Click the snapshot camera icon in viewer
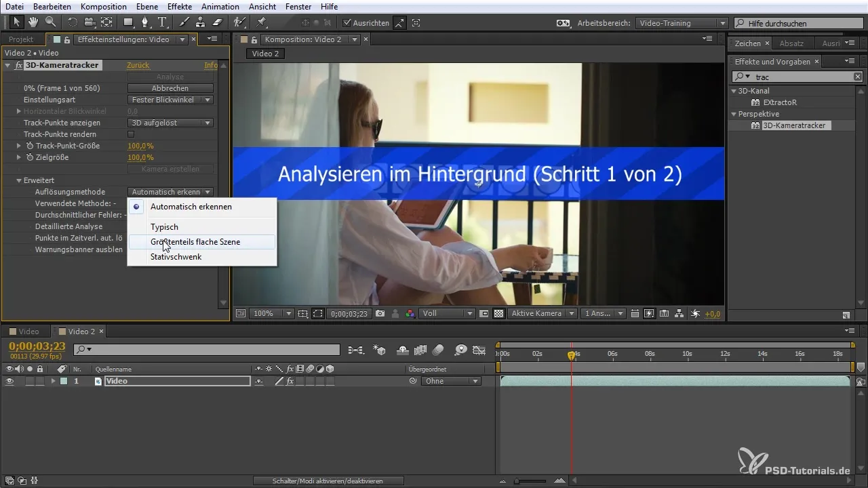 coord(380,314)
